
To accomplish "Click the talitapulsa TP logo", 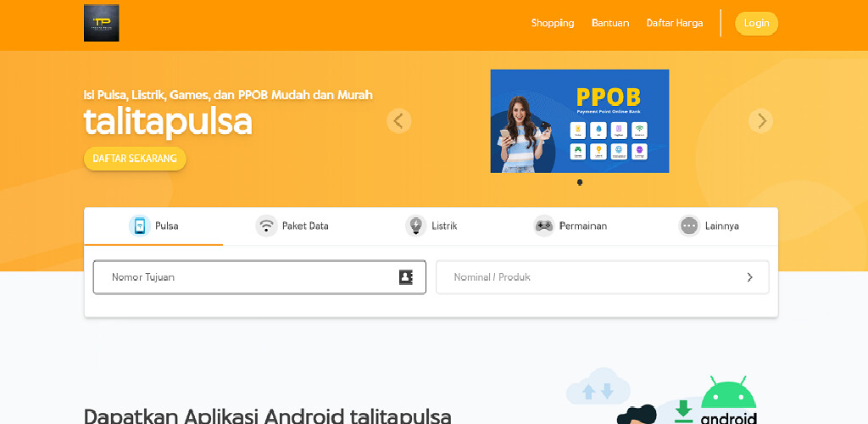I will (102, 23).
